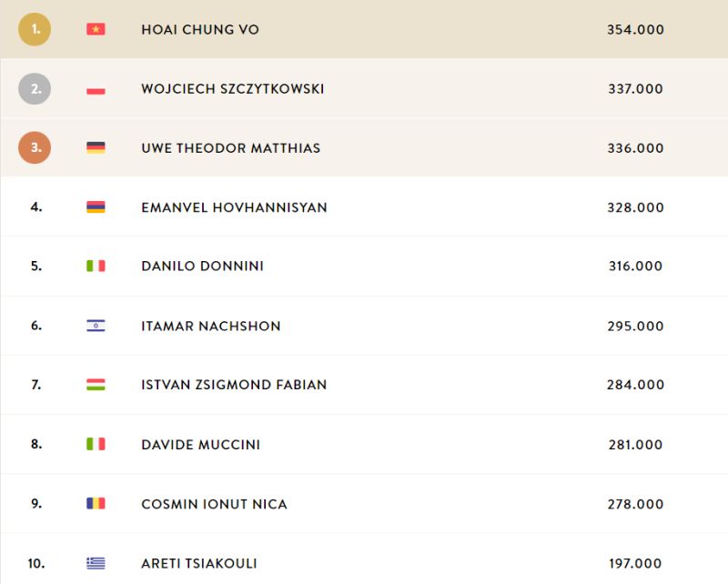This screenshot has height=584, width=728.
Task: Click the Greek flag beside Areti Tsiakouli
Action: 96,563
